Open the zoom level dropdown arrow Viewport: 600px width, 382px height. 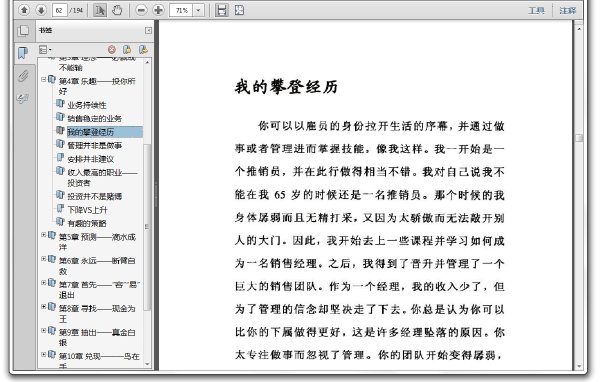tap(198, 10)
